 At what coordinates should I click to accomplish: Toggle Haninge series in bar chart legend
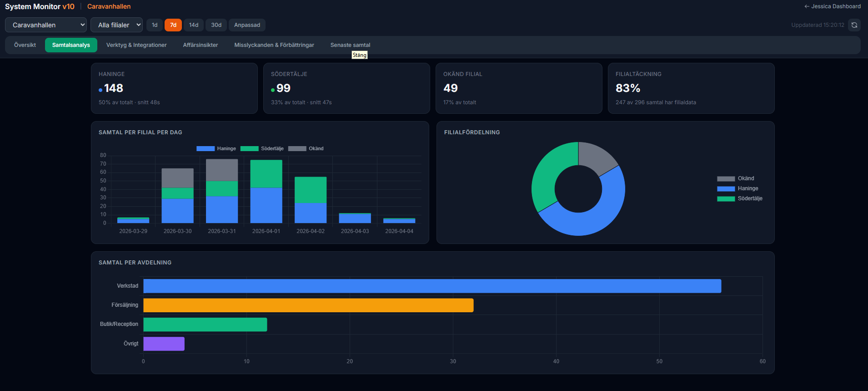(216, 149)
